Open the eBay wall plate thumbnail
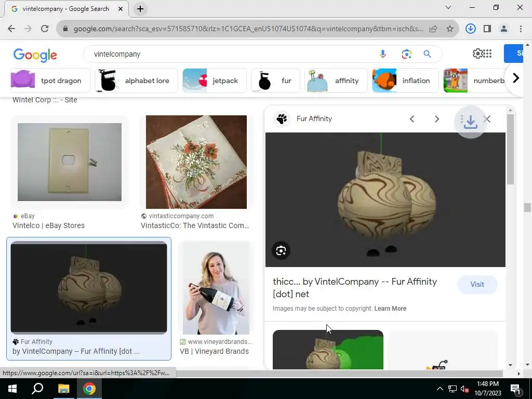 pos(70,162)
